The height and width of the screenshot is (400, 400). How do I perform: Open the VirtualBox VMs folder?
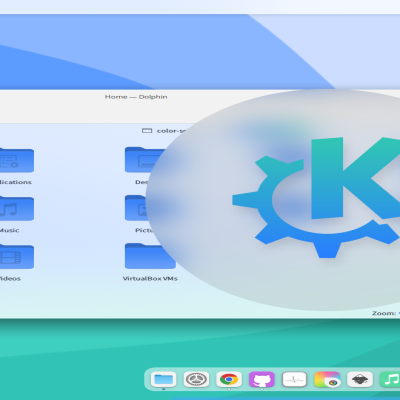(x=150, y=256)
